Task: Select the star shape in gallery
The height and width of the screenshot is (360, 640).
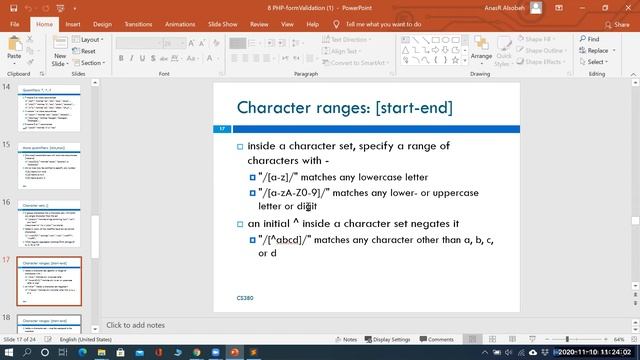Action: tap(455, 60)
